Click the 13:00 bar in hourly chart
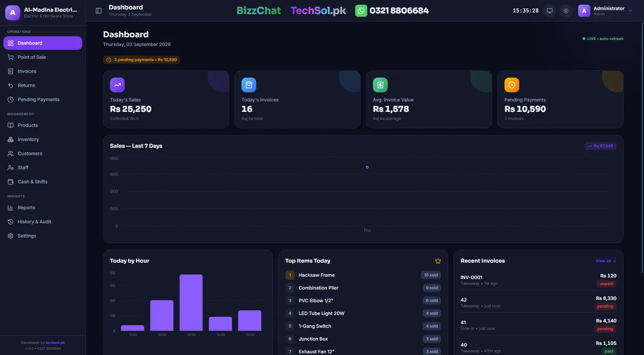The width and height of the screenshot is (644, 355). click(191, 303)
